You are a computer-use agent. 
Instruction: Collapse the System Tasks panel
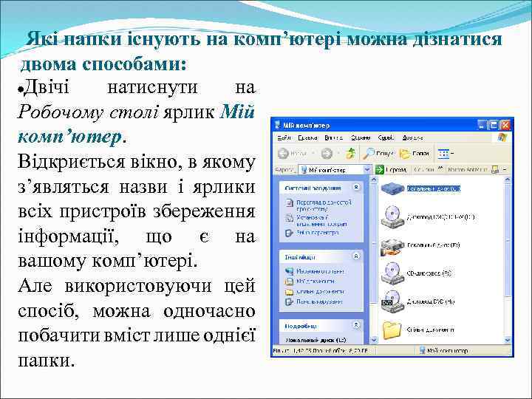[356, 187]
